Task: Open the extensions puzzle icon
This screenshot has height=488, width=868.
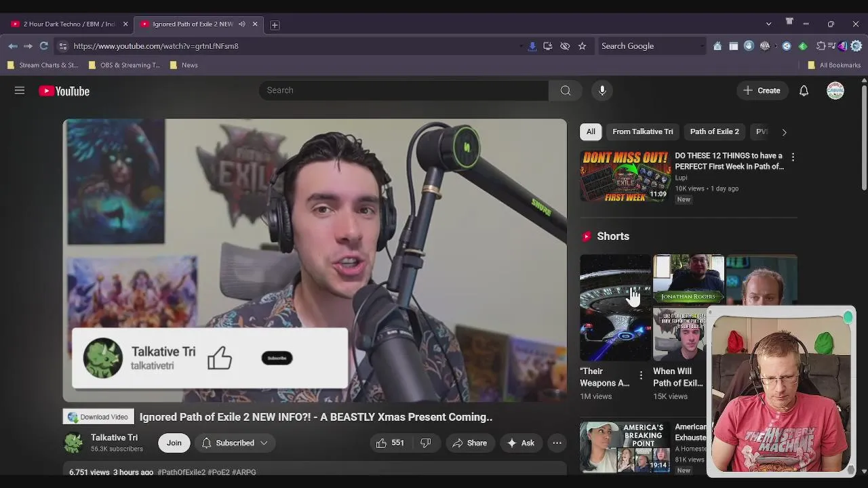Action: point(821,46)
